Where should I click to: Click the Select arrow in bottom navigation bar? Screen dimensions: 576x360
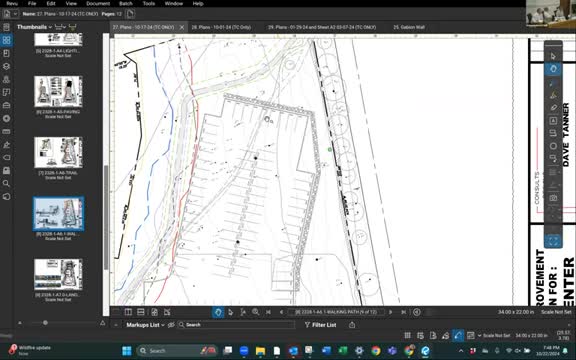[x=231, y=312]
